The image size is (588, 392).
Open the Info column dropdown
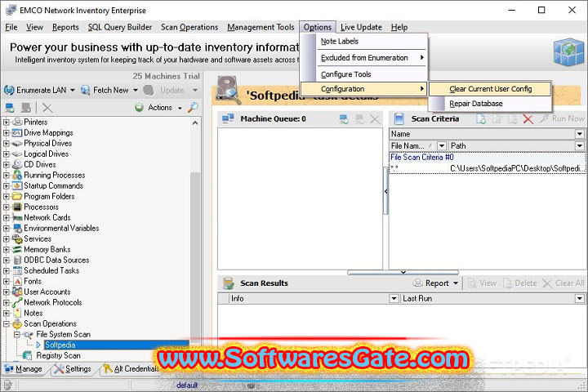pos(394,299)
